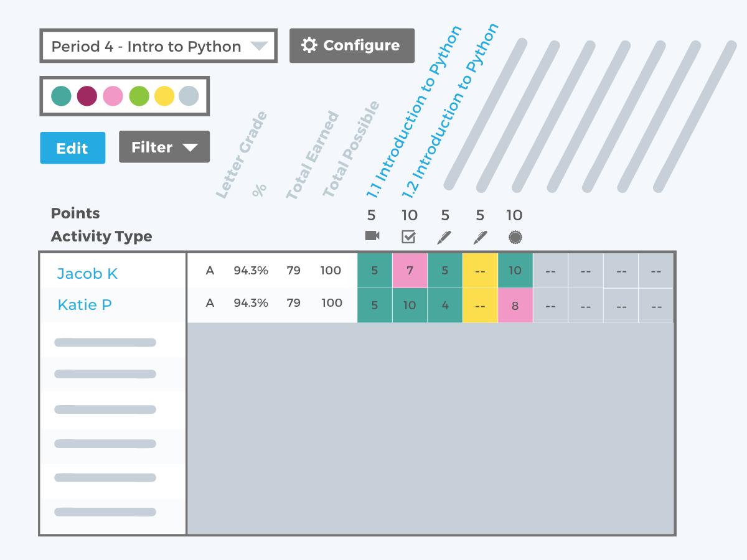Select the pink color swatch
The height and width of the screenshot is (560, 747).
click(113, 96)
